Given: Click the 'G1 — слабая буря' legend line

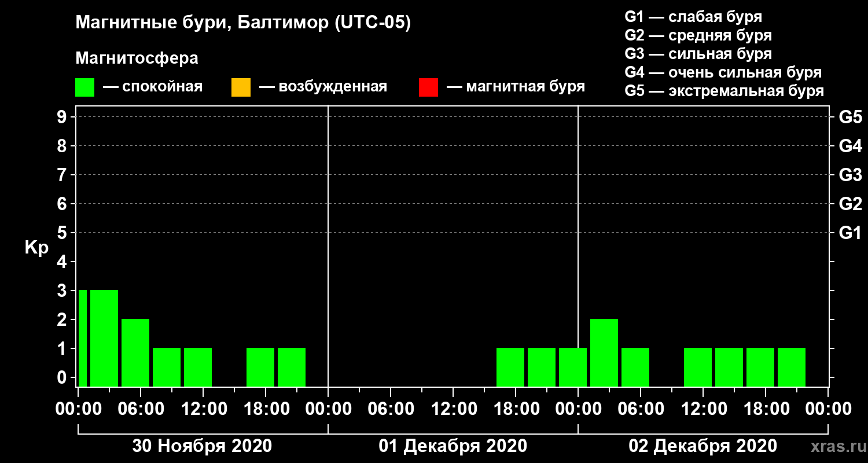Looking at the screenshot, I should tap(693, 17).
